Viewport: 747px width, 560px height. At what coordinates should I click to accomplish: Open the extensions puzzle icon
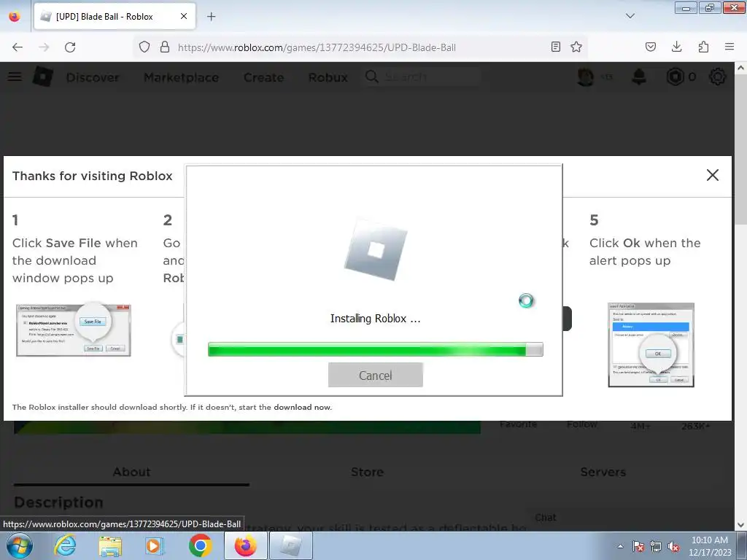pyautogui.click(x=703, y=47)
